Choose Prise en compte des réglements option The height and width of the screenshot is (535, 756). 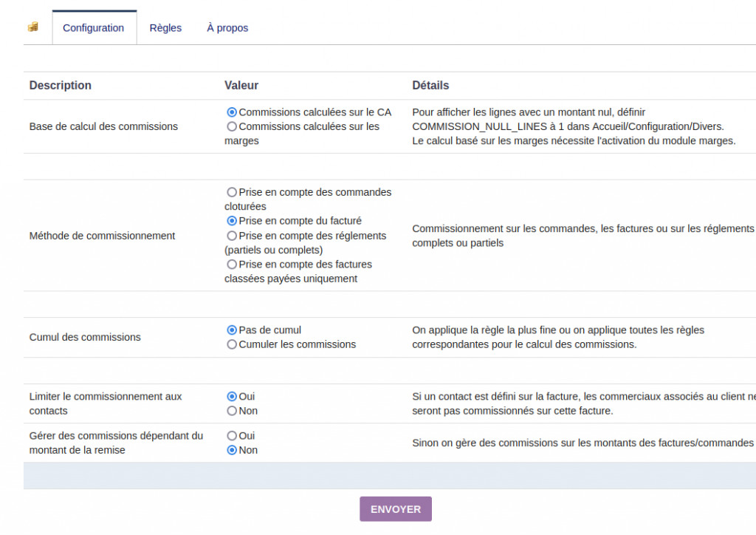(232, 236)
